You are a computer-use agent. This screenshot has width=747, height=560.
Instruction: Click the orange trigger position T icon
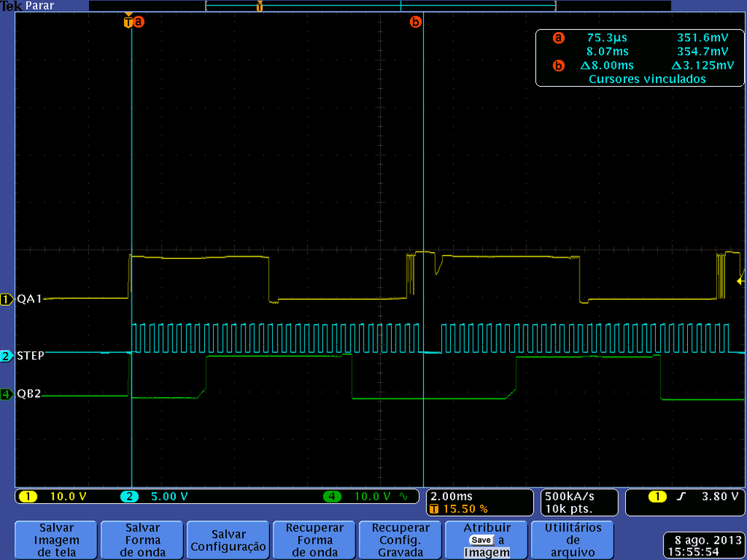click(129, 22)
